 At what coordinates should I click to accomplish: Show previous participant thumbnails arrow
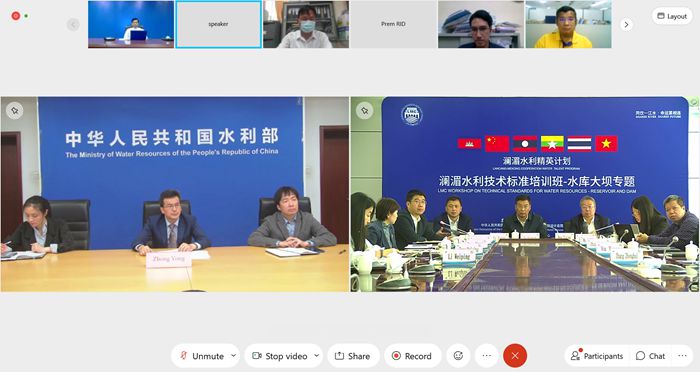point(73,25)
